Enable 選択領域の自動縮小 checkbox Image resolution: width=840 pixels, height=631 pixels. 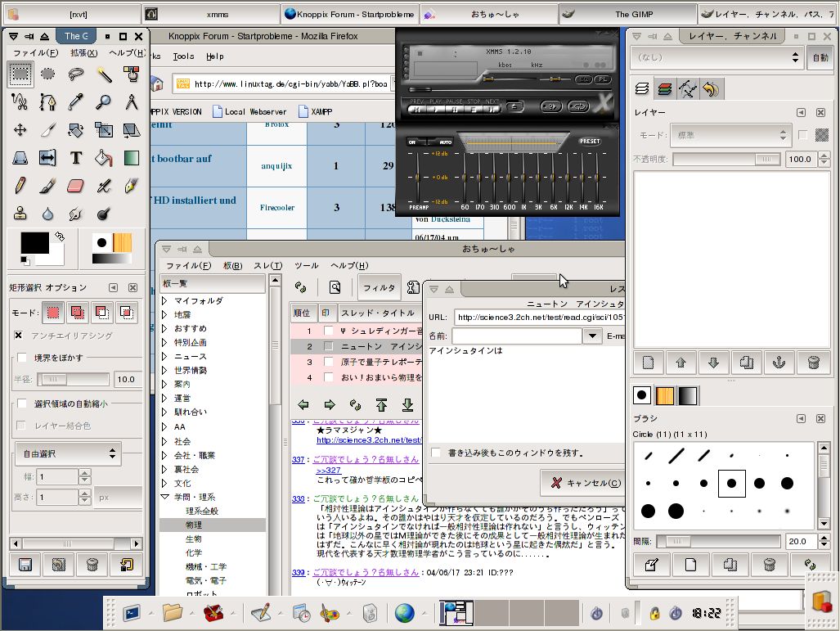(22, 403)
